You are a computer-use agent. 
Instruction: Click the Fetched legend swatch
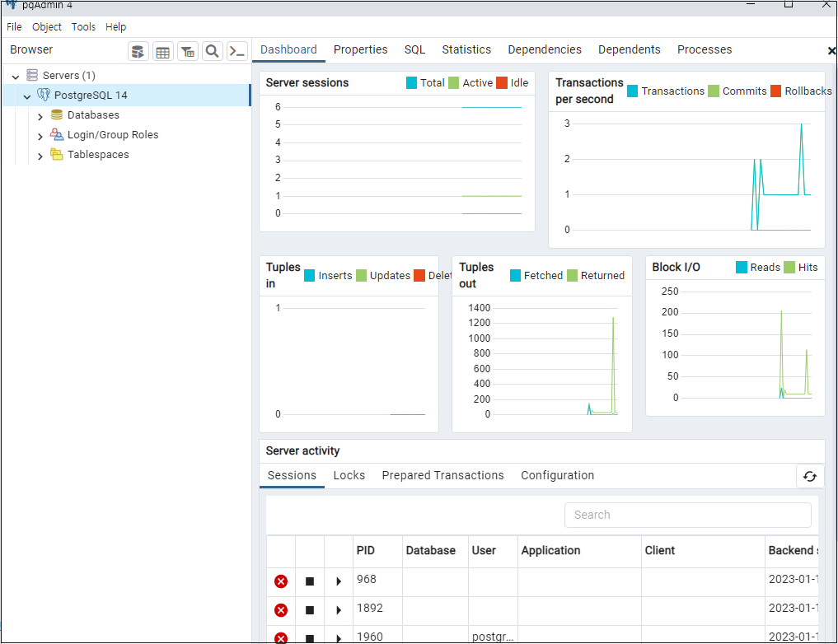coord(515,276)
